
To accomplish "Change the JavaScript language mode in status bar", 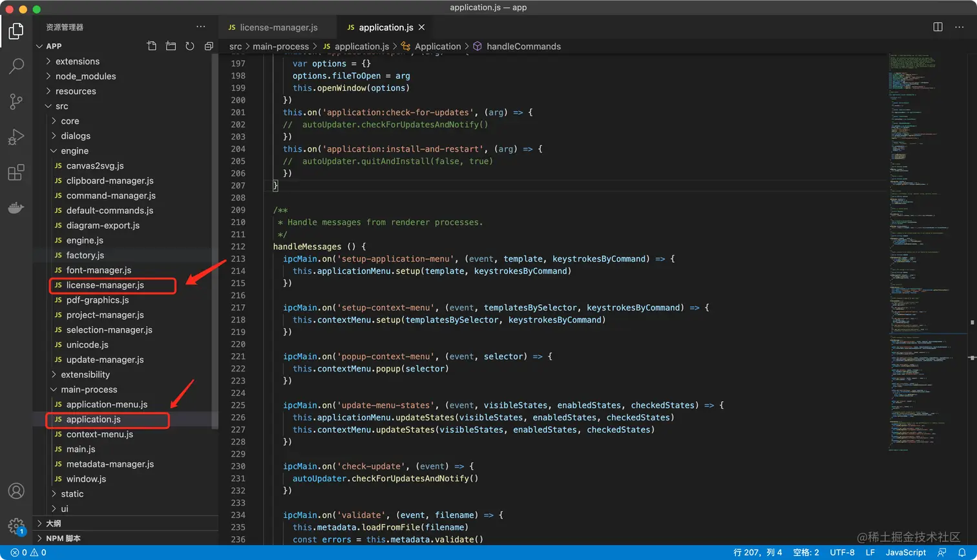I will click(905, 553).
